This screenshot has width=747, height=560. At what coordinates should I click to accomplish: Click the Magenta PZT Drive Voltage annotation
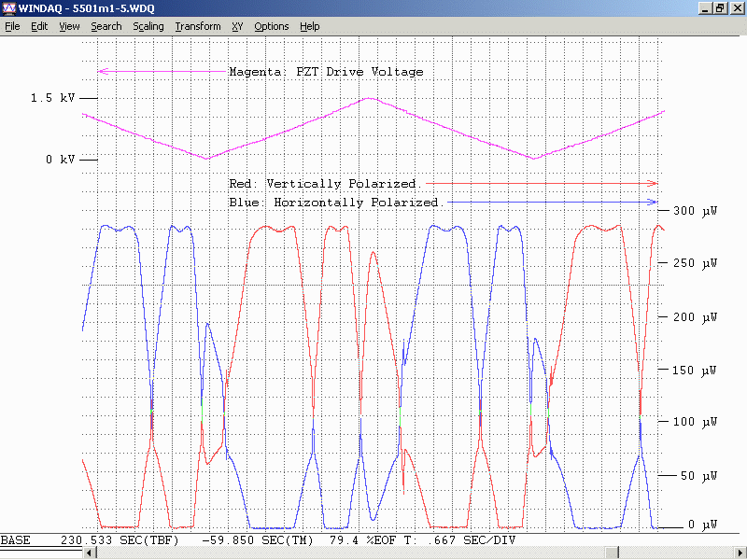[326, 72]
